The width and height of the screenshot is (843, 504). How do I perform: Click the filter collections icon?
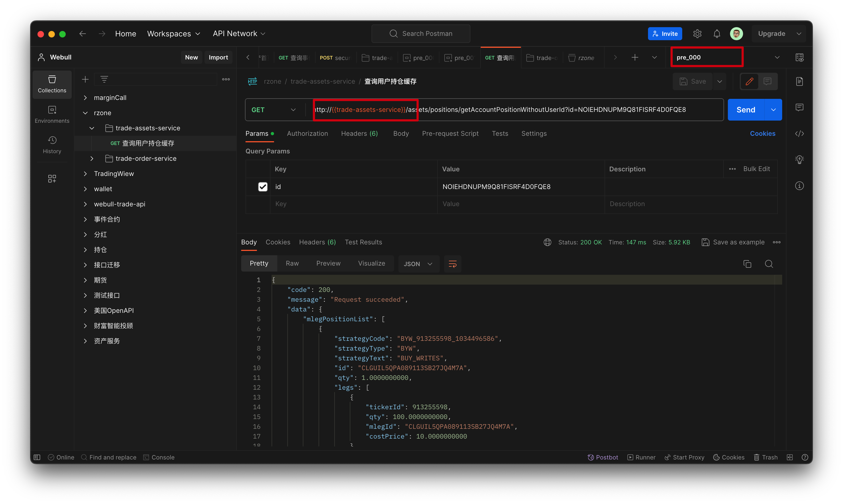[x=104, y=80]
